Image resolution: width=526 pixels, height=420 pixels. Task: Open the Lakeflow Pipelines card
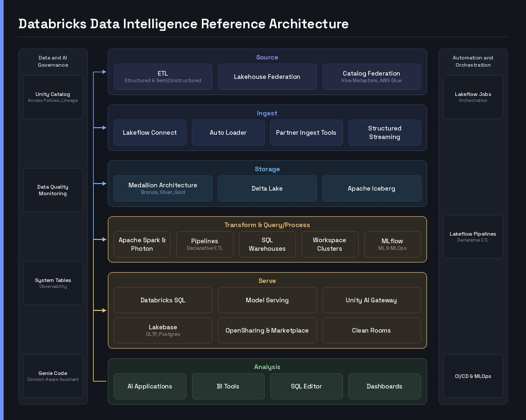tap(473, 237)
